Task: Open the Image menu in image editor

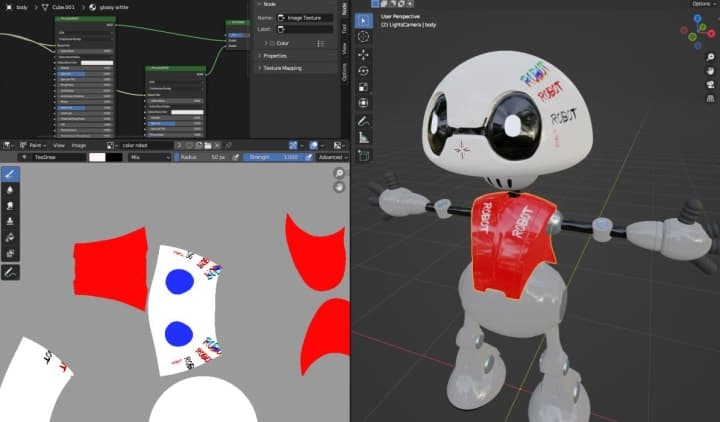Action: tap(79, 145)
